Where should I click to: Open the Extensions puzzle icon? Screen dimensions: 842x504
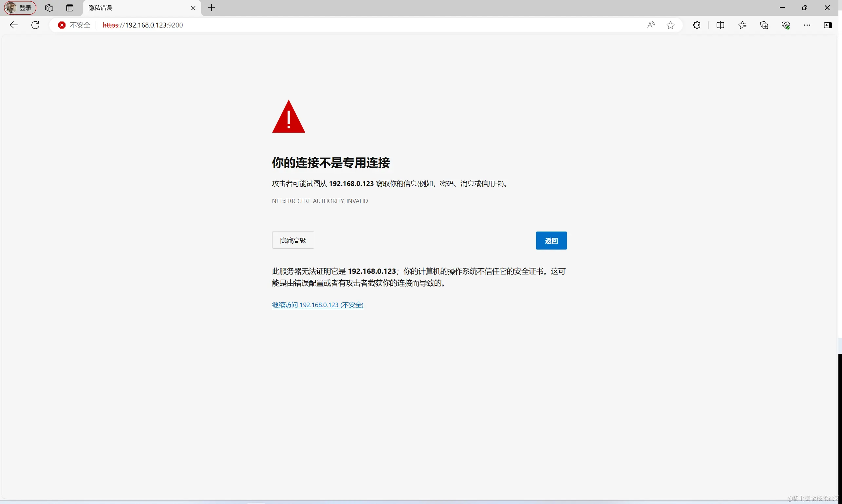(x=697, y=25)
